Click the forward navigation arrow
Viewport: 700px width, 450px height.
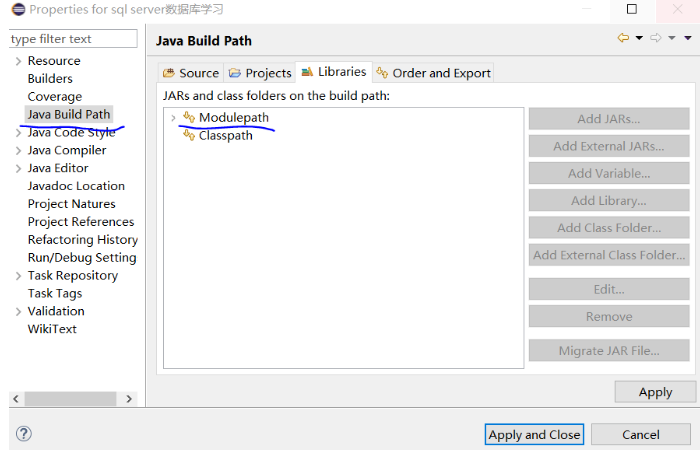(x=655, y=38)
